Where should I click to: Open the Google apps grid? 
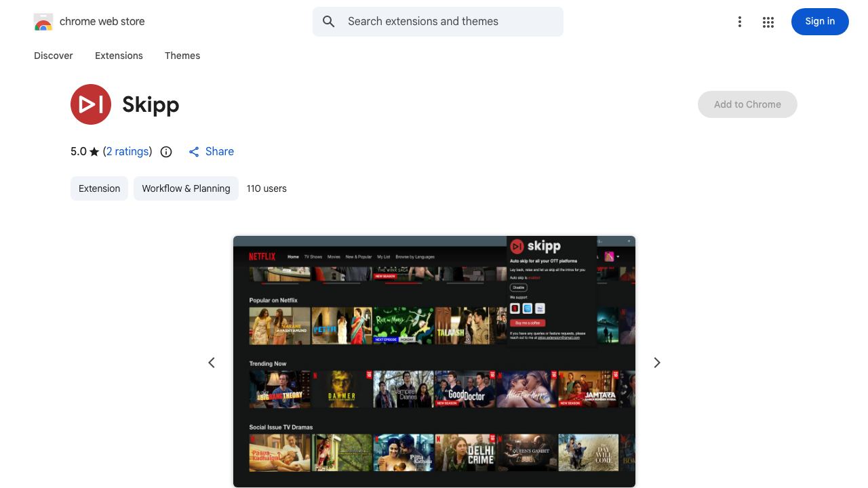pyautogui.click(x=768, y=22)
